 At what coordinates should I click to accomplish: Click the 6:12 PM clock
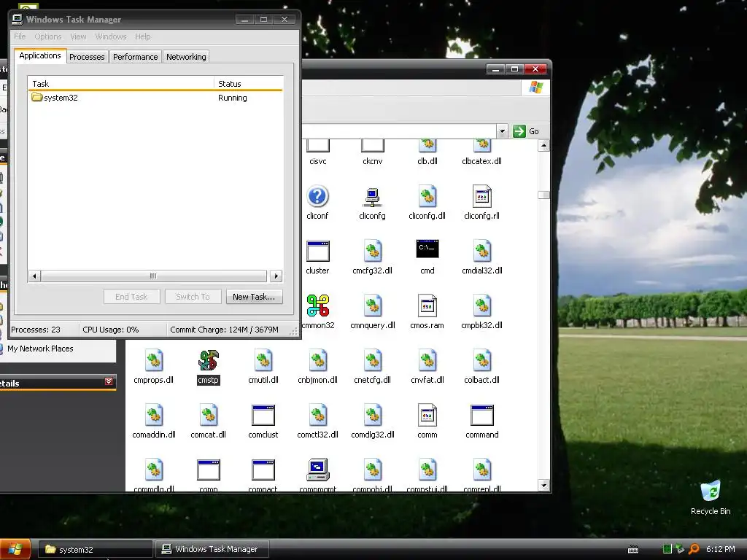pos(720,549)
